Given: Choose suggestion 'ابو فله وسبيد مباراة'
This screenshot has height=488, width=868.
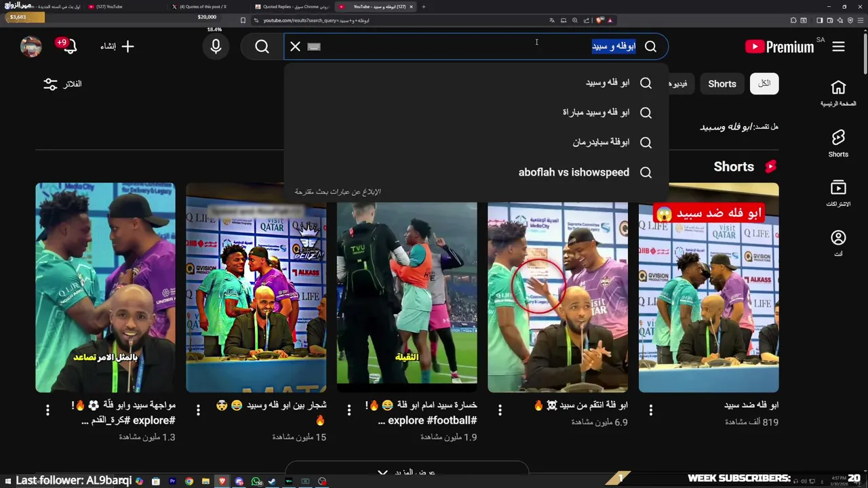Looking at the screenshot, I should pos(476,113).
